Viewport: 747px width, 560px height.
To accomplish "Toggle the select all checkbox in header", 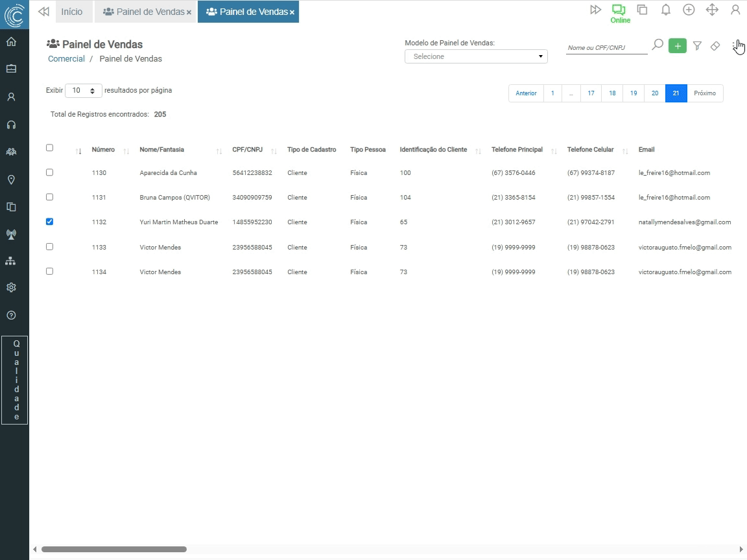I will click(49, 148).
